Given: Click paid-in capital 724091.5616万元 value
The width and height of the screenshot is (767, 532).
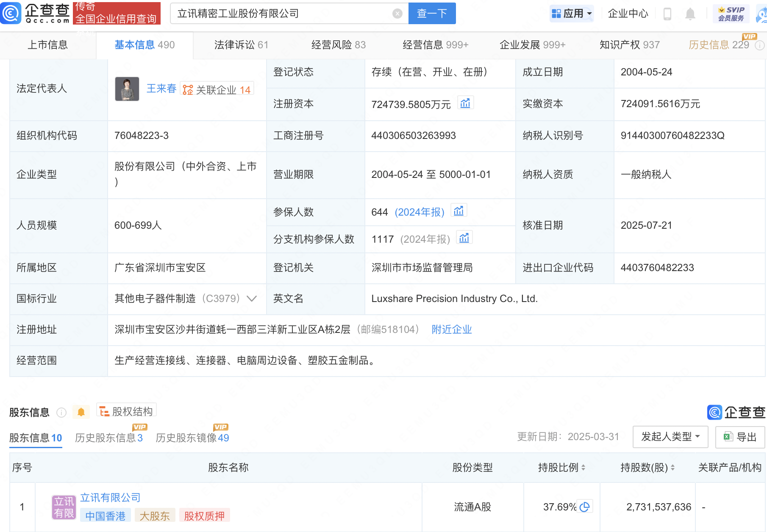Looking at the screenshot, I should pyautogui.click(x=660, y=104).
